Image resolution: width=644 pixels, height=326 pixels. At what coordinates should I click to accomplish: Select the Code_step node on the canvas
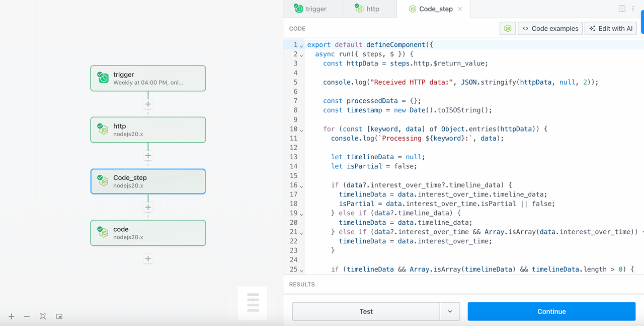pyautogui.click(x=148, y=181)
